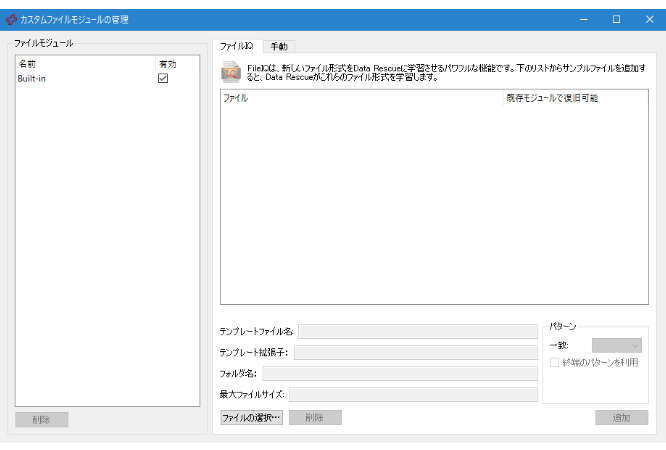Enable the 終端のパターンを利用 checkbox
Viewport: 666px width, 450px height.
point(555,361)
